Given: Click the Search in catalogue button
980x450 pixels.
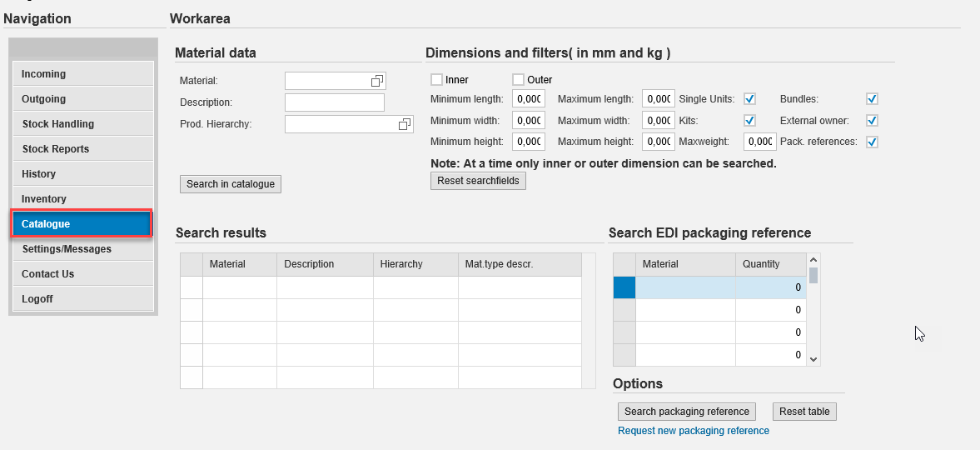Looking at the screenshot, I should tap(231, 184).
